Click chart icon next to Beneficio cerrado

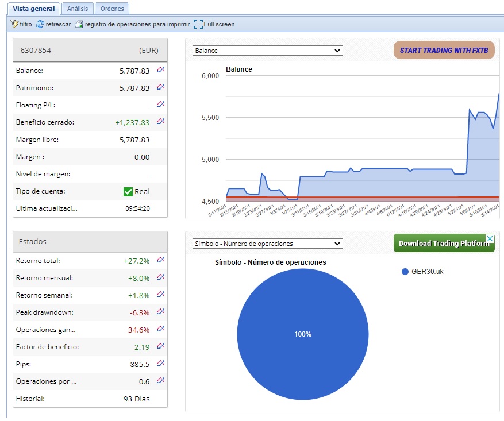click(x=161, y=122)
